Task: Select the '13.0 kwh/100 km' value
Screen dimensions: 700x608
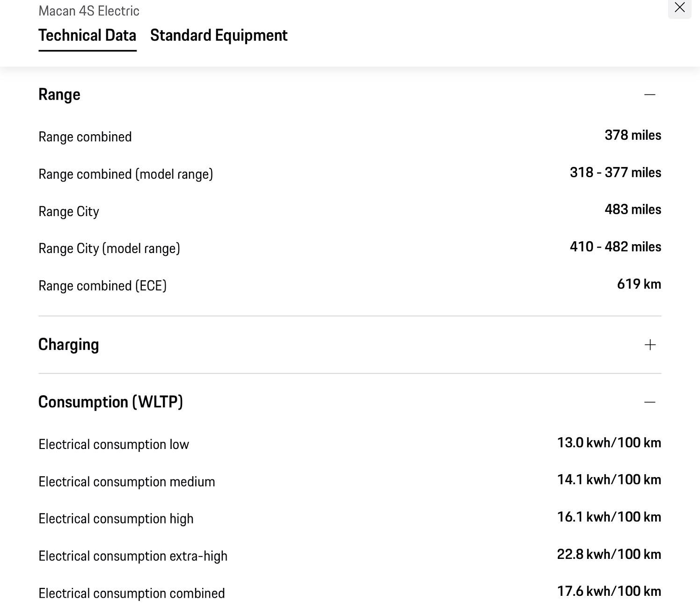Action: click(609, 443)
